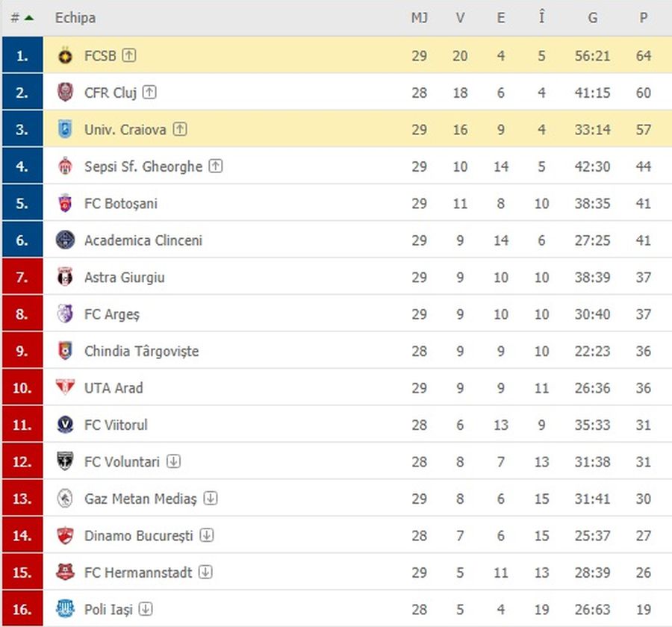
Task: Click the G goals column header
Action: (x=592, y=18)
